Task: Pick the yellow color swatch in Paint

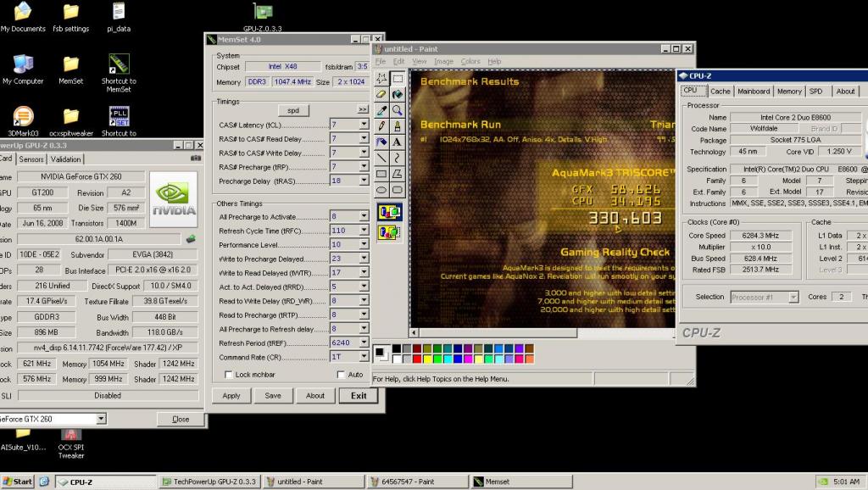Action: click(x=427, y=359)
